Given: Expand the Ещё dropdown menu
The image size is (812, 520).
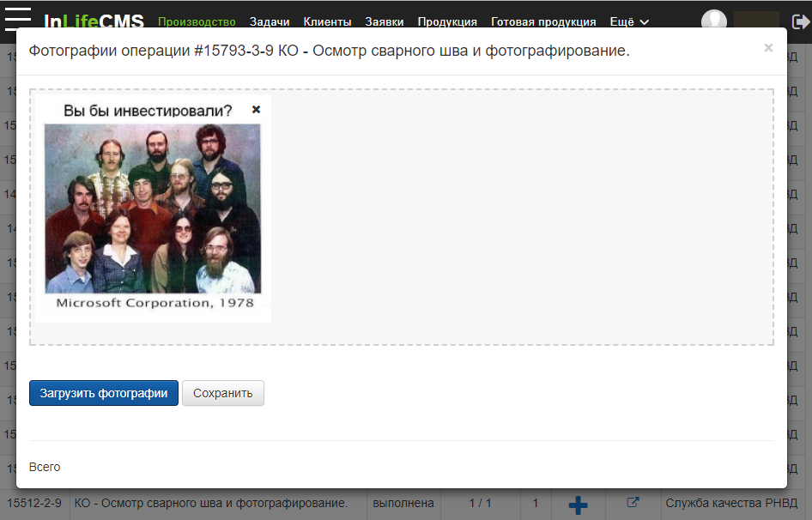Looking at the screenshot, I should tap(628, 22).
